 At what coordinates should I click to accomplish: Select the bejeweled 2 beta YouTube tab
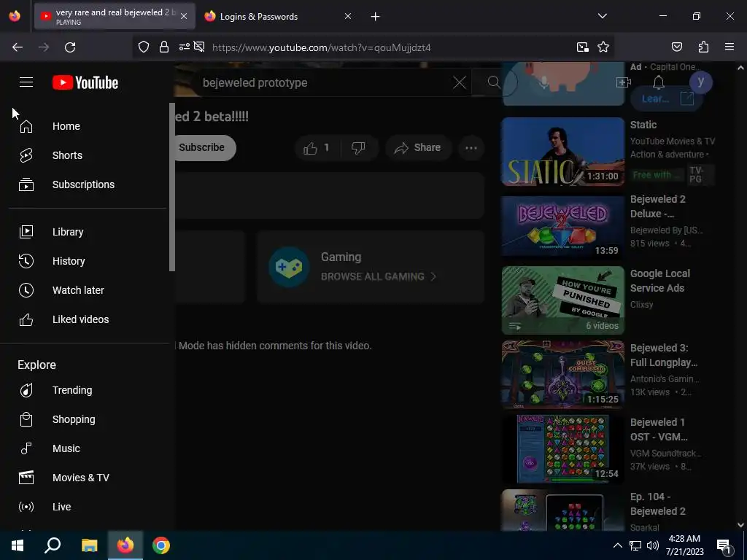click(x=115, y=17)
